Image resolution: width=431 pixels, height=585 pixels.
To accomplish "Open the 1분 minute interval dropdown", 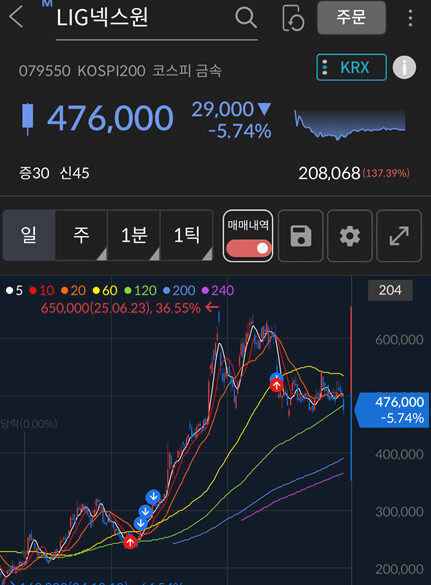I will coord(134,235).
